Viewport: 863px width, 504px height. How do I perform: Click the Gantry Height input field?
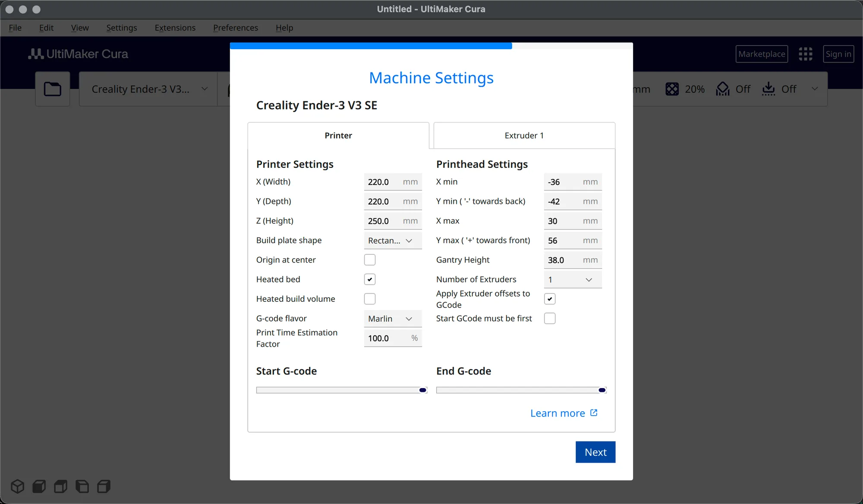pos(573,260)
